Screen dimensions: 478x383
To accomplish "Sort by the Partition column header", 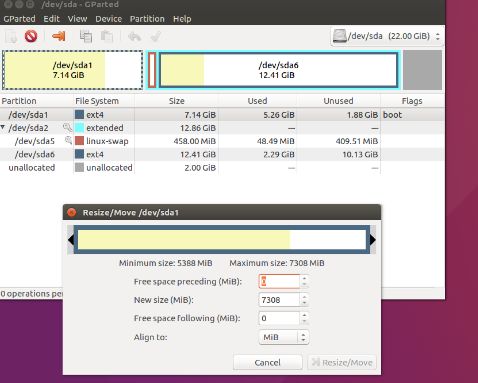I will (37, 101).
